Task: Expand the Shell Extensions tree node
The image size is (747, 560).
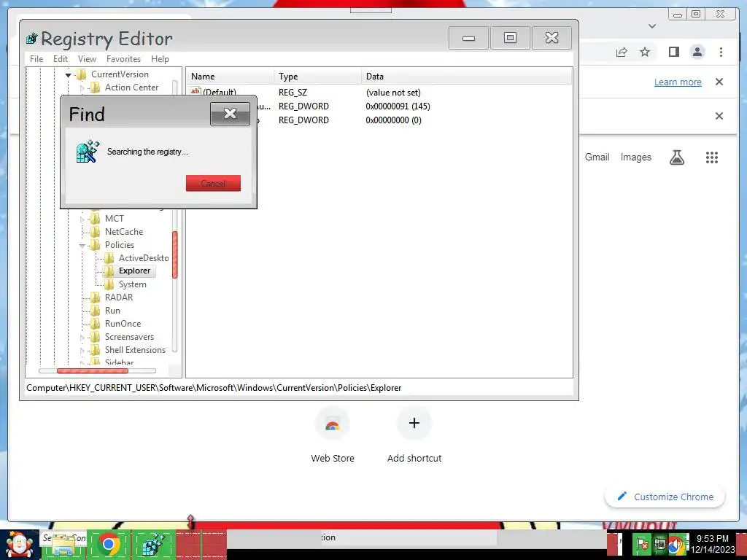Action: click(82, 351)
